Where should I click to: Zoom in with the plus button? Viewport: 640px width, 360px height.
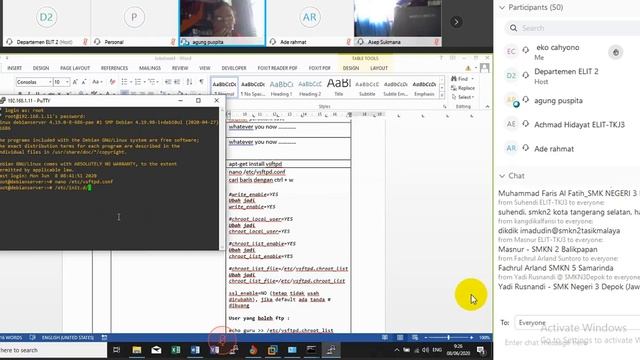[471, 338]
